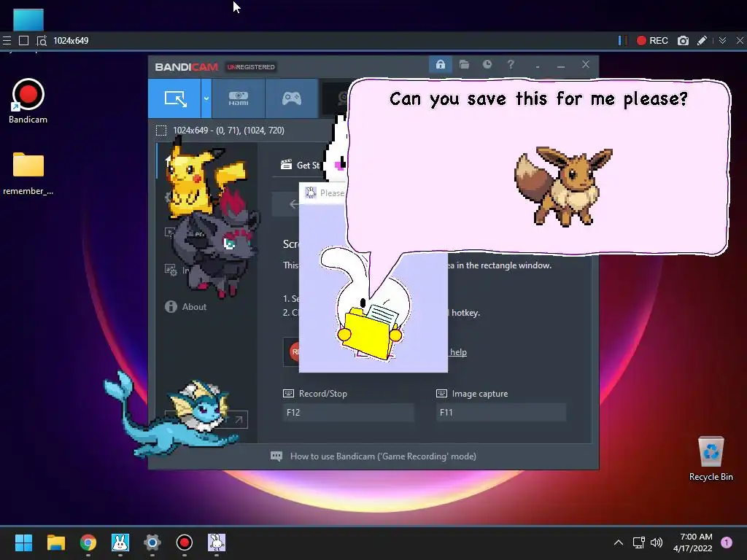Click the find window magnifier icon
The height and width of the screenshot is (560, 747).
(42, 41)
